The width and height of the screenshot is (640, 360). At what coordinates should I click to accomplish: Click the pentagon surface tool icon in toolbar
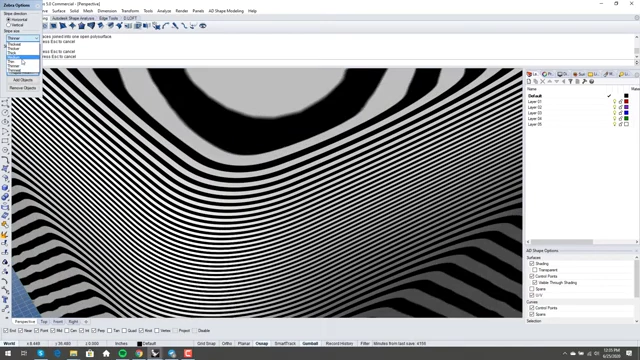82,26
